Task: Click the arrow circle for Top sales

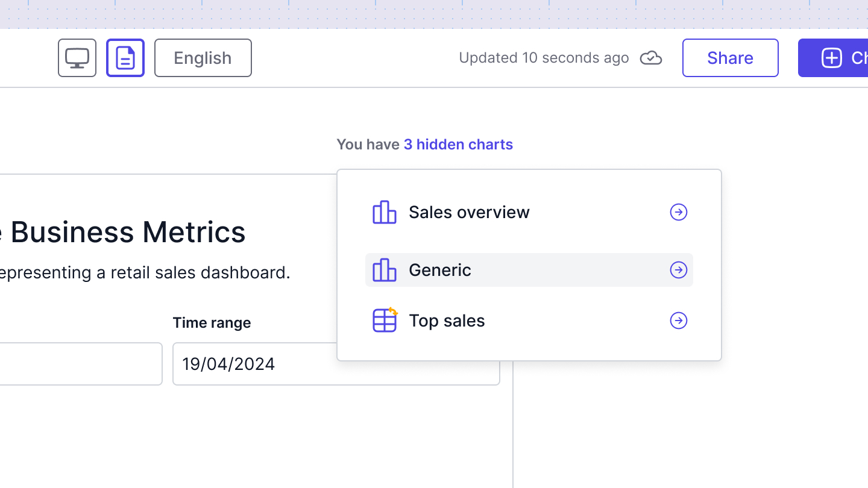Action: (679, 321)
